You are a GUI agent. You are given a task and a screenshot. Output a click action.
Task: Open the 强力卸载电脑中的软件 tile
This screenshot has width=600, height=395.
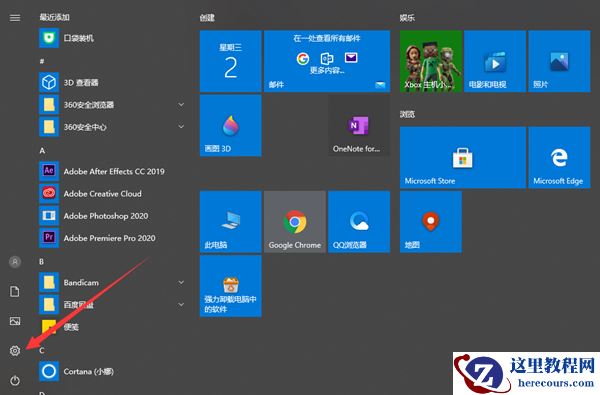point(230,286)
